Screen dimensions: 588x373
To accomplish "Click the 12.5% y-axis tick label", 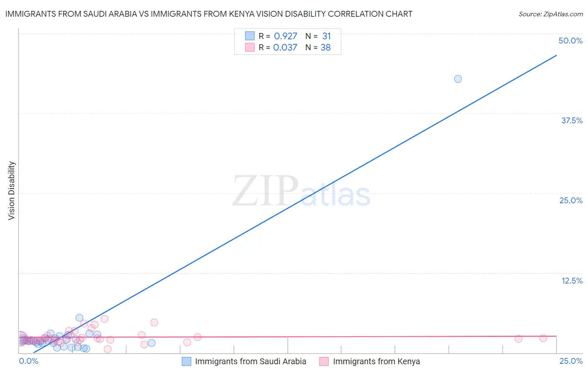I will 572,281.
